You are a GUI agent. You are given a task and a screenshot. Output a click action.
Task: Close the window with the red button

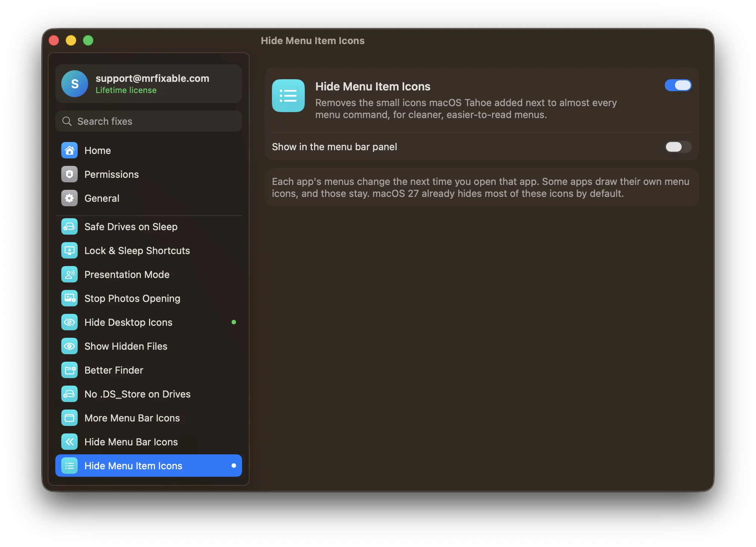pos(54,40)
